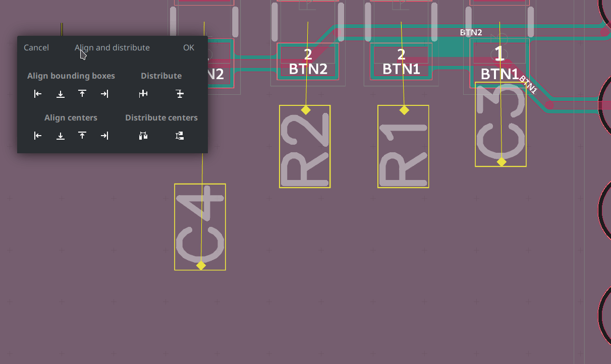Click the yellow origin diamond below C4

pyautogui.click(x=201, y=265)
